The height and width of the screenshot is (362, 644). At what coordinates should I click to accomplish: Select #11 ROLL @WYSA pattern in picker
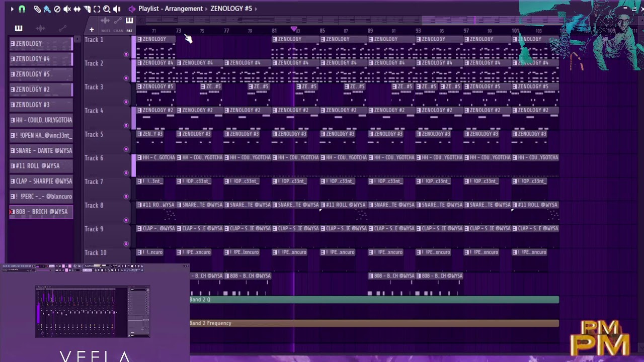(x=41, y=166)
